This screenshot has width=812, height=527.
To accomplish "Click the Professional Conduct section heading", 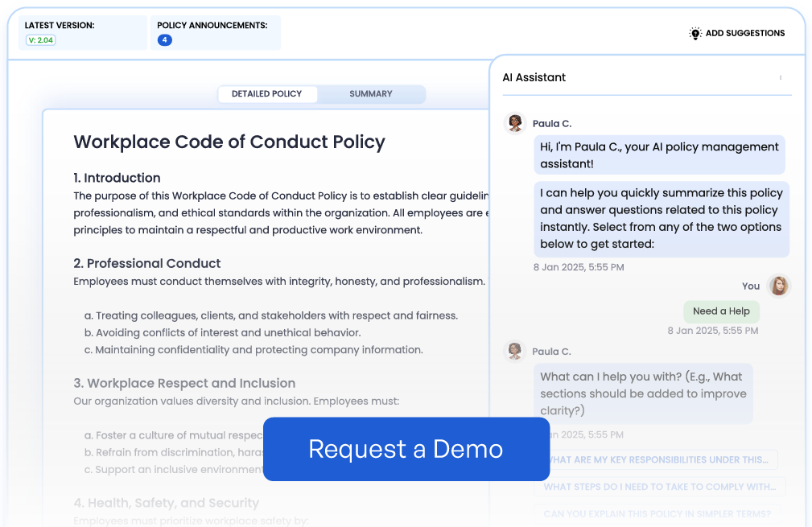I will (146, 263).
